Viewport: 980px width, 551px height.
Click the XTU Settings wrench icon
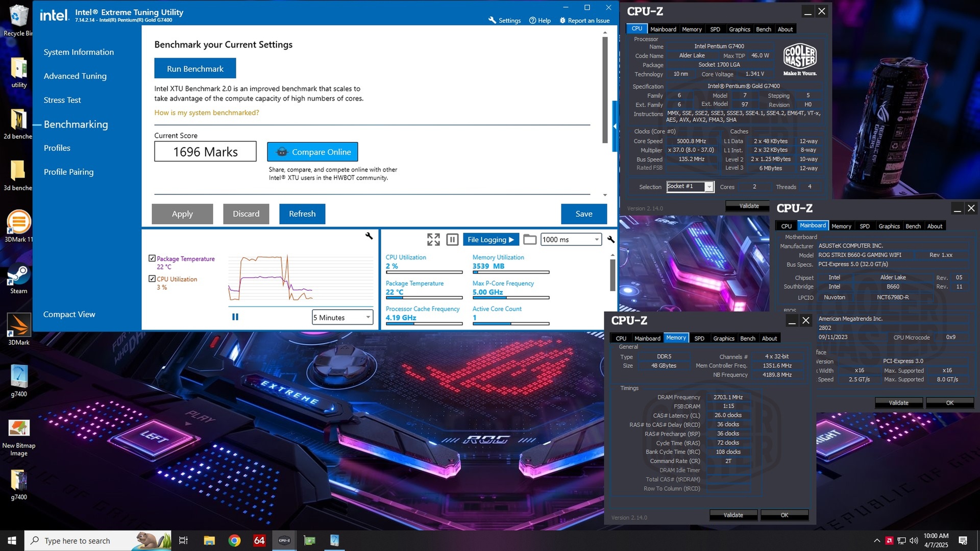492,20
